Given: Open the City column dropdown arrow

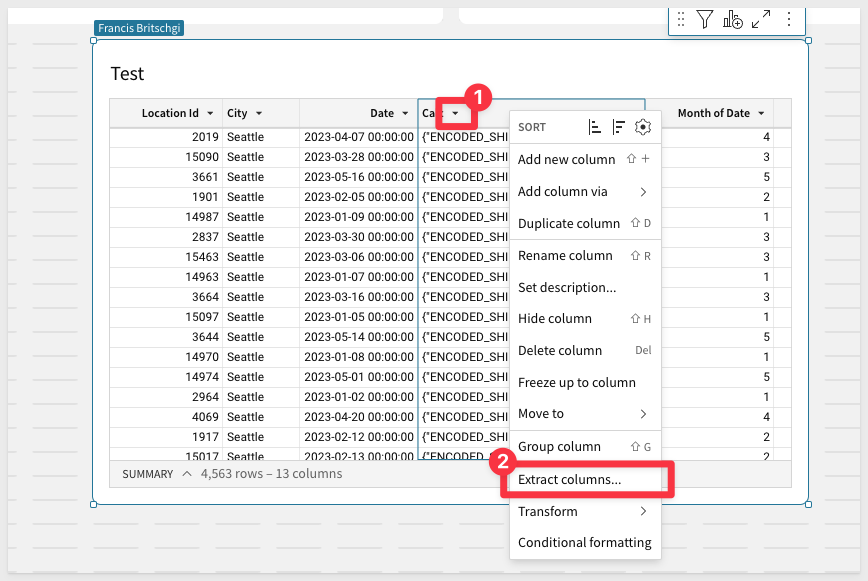Looking at the screenshot, I should coord(259,114).
